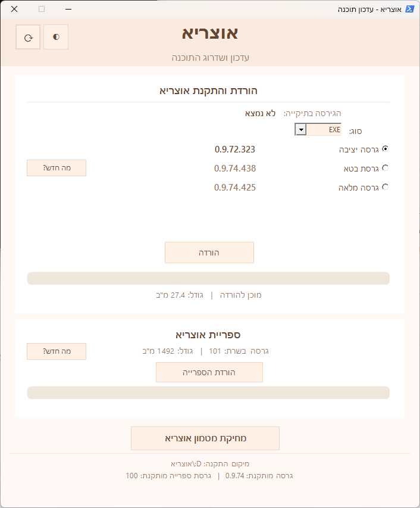Click מה חדש? in the library section
The width and height of the screenshot is (420, 508).
pos(56,351)
